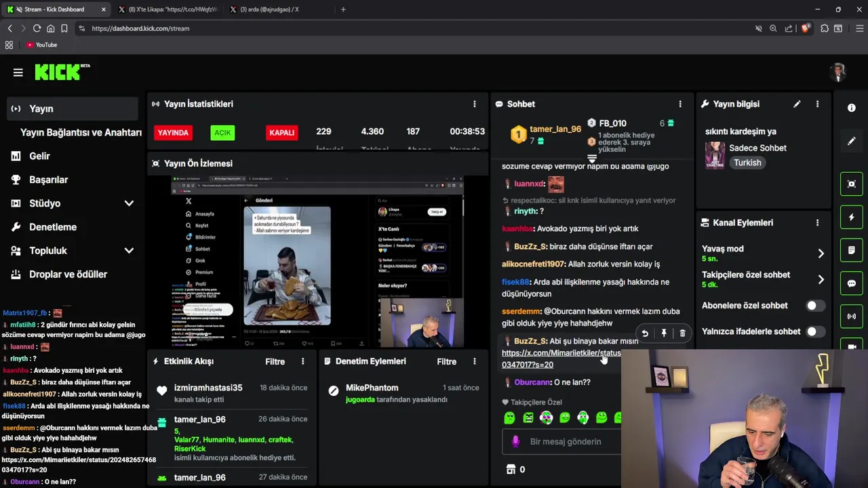Viewport: 868px width, 488px height.
Task: Click the browser address bar URL
Action: 140,28
